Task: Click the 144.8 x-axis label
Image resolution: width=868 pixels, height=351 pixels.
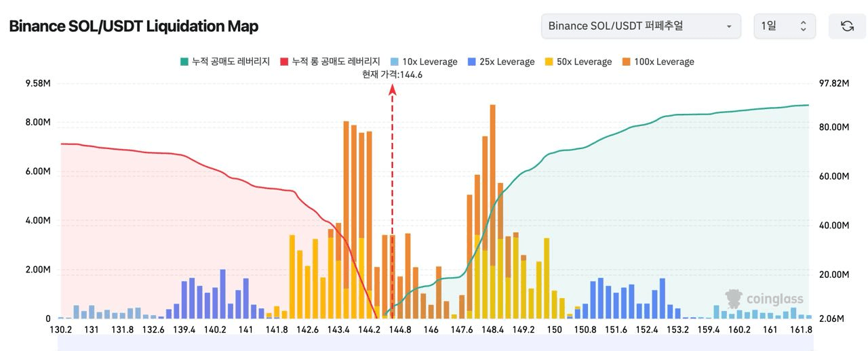Action: pos(400,330)
